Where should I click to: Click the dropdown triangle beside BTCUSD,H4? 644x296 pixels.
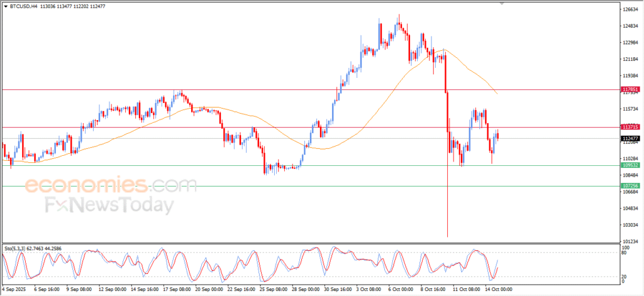click(x=6, y=6)
